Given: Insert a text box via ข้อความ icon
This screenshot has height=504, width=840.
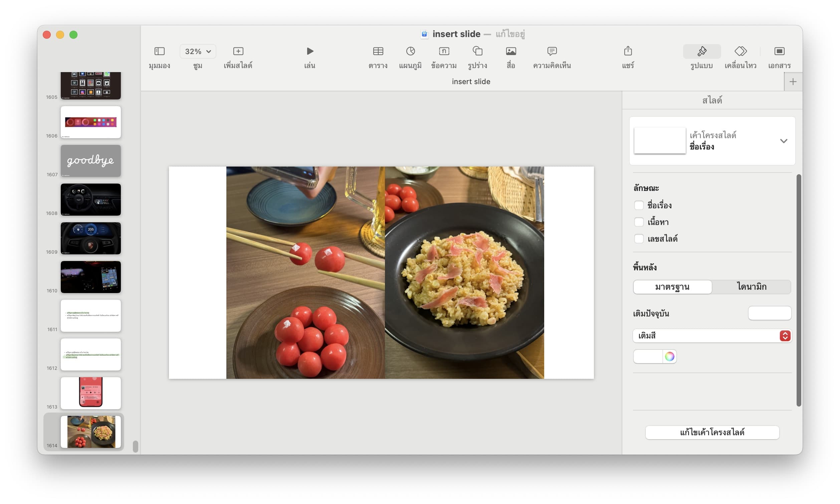Looking at the screenshot, I should click(x=444, y=51).
